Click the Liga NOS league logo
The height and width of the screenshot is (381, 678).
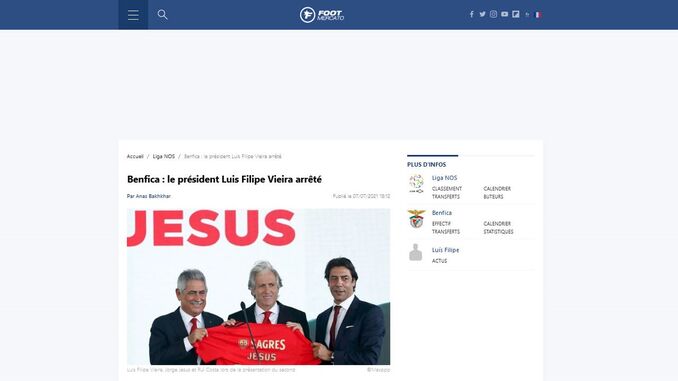416,184
